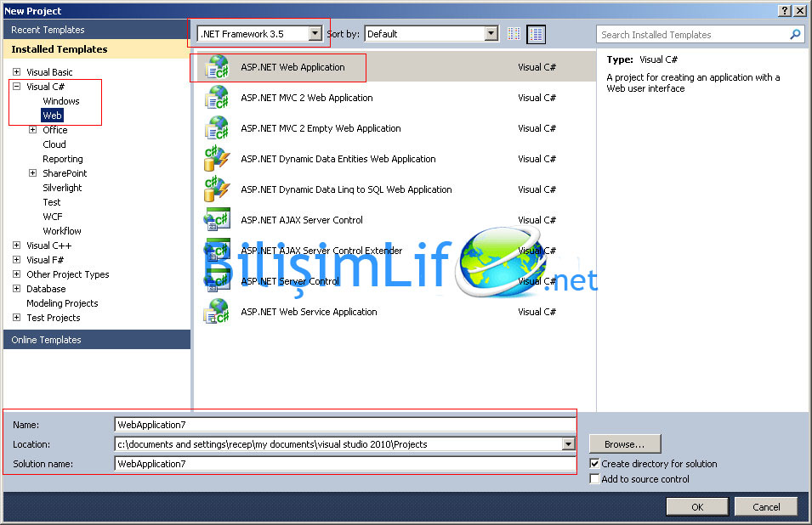Click the OK button
812x525 pixels.
(x=697, y=507)
